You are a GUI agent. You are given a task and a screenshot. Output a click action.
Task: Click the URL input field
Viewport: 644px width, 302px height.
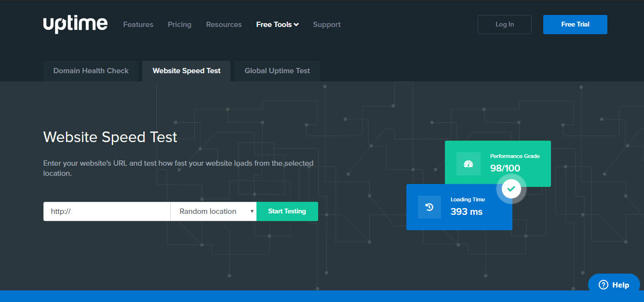click(x=106, y=211)
